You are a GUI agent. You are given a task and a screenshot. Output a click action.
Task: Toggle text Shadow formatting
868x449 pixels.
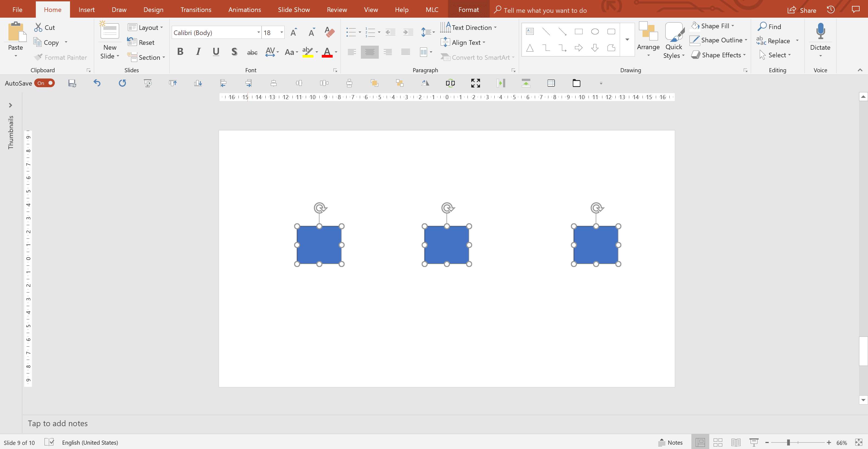coord(234,52)
